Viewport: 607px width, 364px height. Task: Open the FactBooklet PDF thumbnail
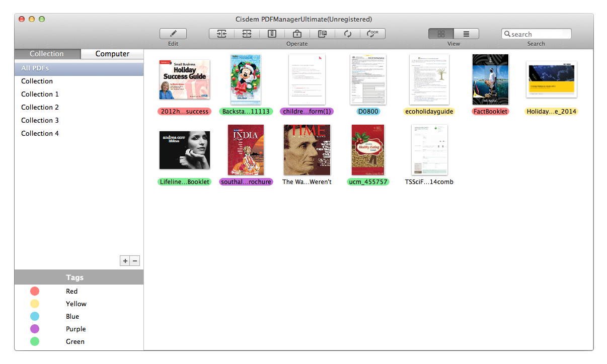(x=490, y=79)
